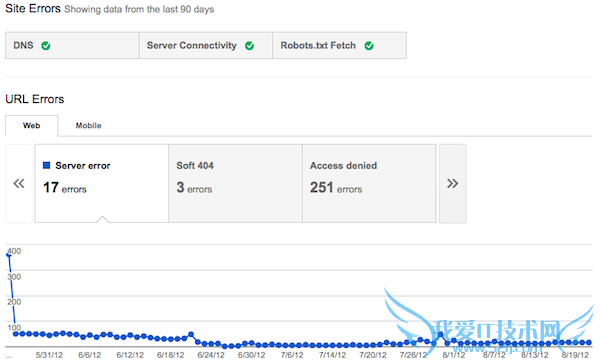
Task: Select the Access denied card
Action: pyautogui.click(x=369, y=183)
